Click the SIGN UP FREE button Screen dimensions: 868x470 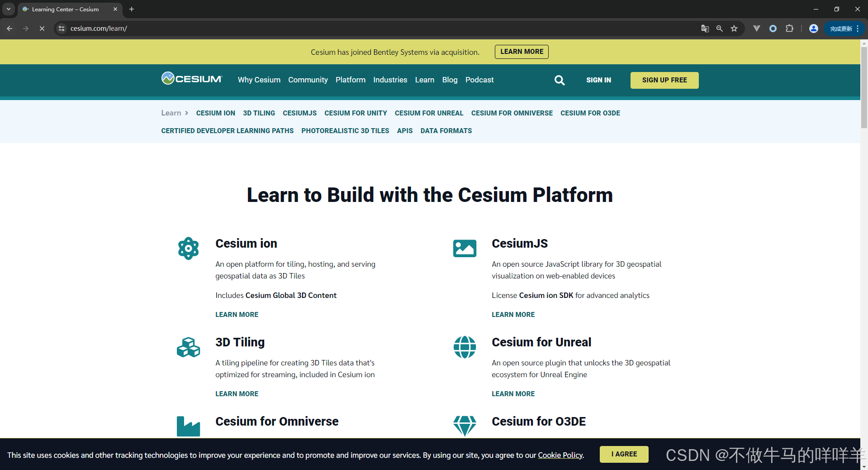coord(664,80)
